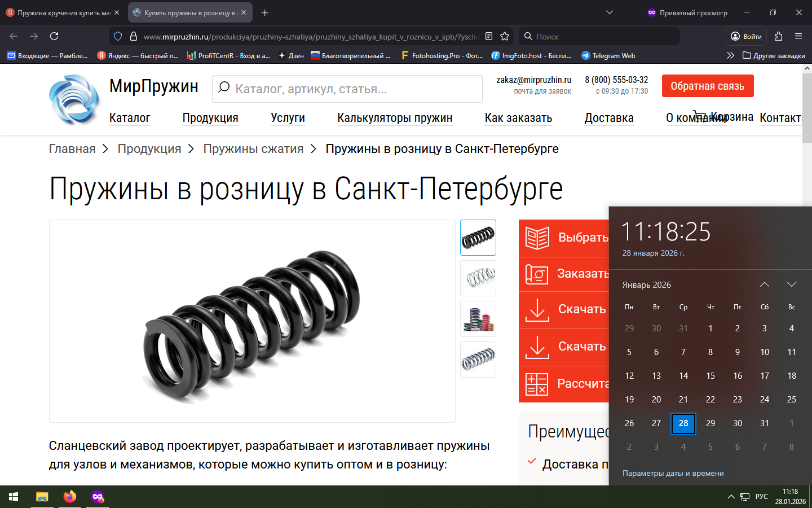The height and width of the screenshot is (508, 812).
Task: Open the Firefox hamburger menu
Action: (x=798, y=36)
